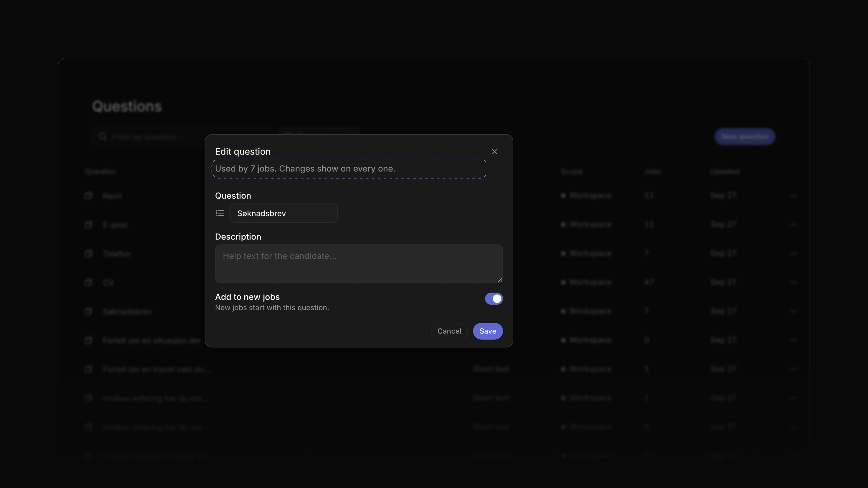Click the 'New jobs start with this question.' text
Image resolution: width=868 pixels, height=488 pixels.
pyautogui.click(x=272, y=307)
